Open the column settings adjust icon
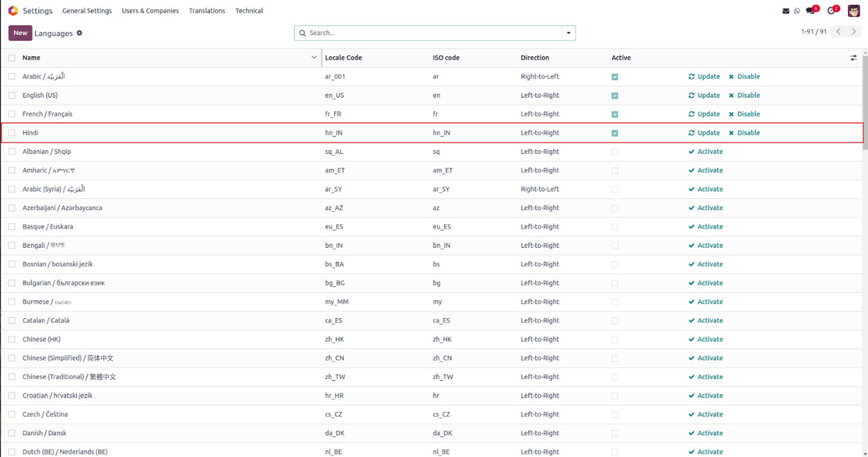 pyautogui.click(x=853, y=58)
